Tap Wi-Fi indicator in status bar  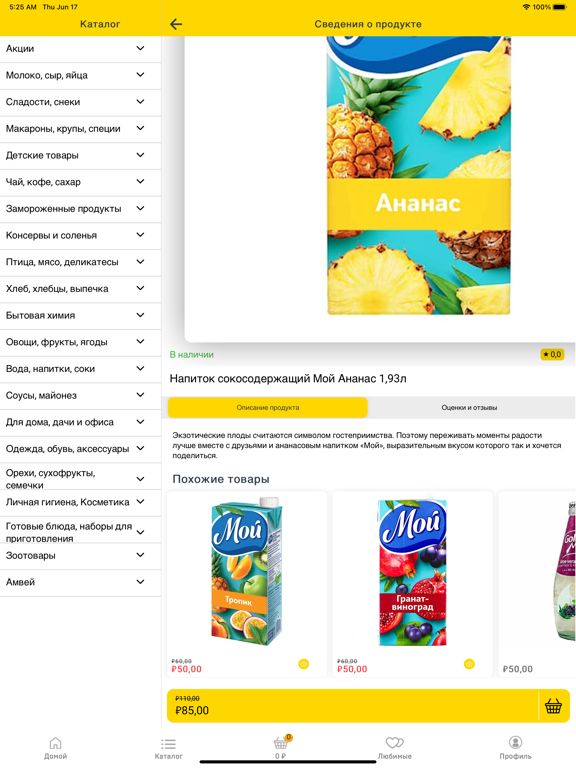pos(527,7)
